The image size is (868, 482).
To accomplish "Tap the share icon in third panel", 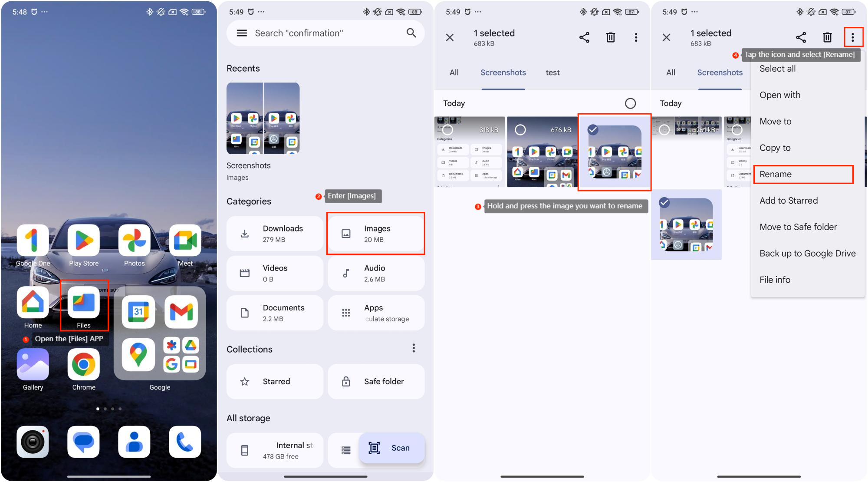I will (x=584, y=37).
